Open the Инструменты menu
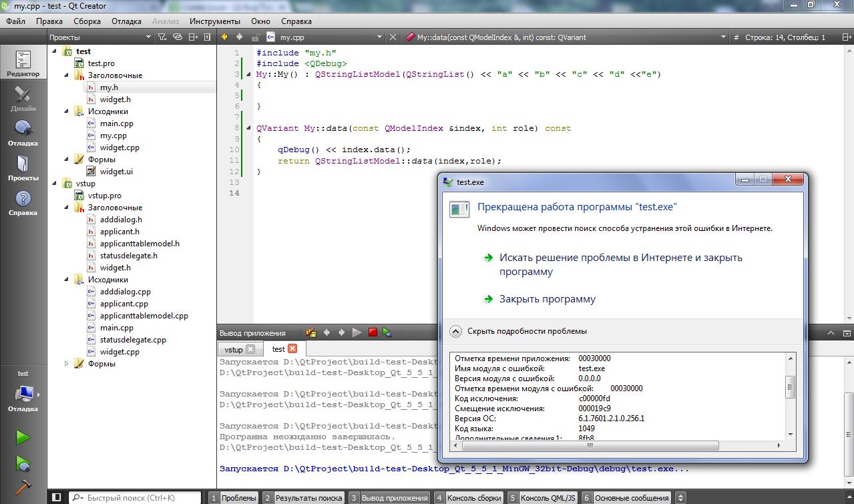The width and height of the screenshot is (854, 504). (215, 21)
